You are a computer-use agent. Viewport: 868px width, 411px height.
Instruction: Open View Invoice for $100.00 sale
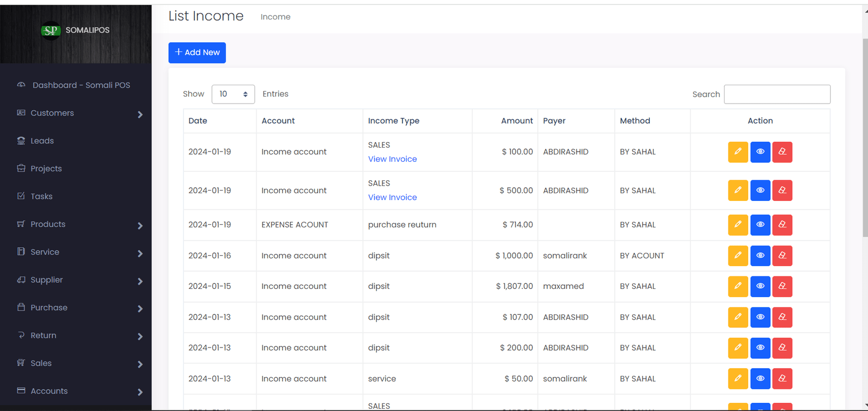pyautogui.click(x=392, y=159)
